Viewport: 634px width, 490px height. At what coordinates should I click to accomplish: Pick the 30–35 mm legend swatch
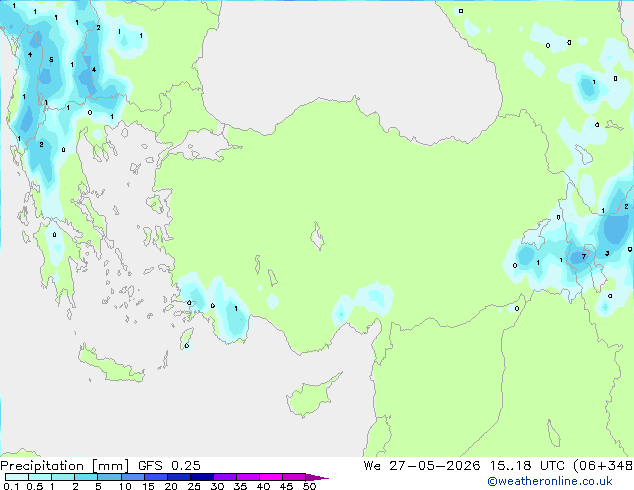click(225, 477)
